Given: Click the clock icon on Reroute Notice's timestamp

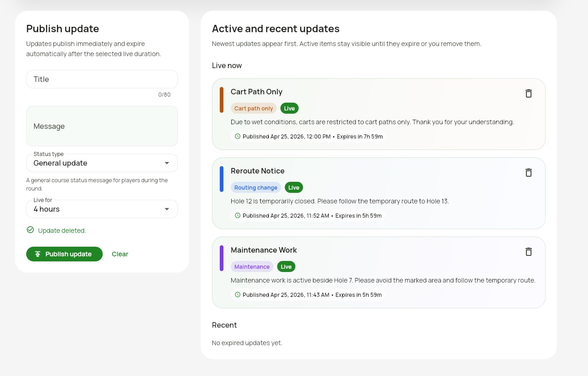Looking at the screenshot, I should [x=238, y=215].
